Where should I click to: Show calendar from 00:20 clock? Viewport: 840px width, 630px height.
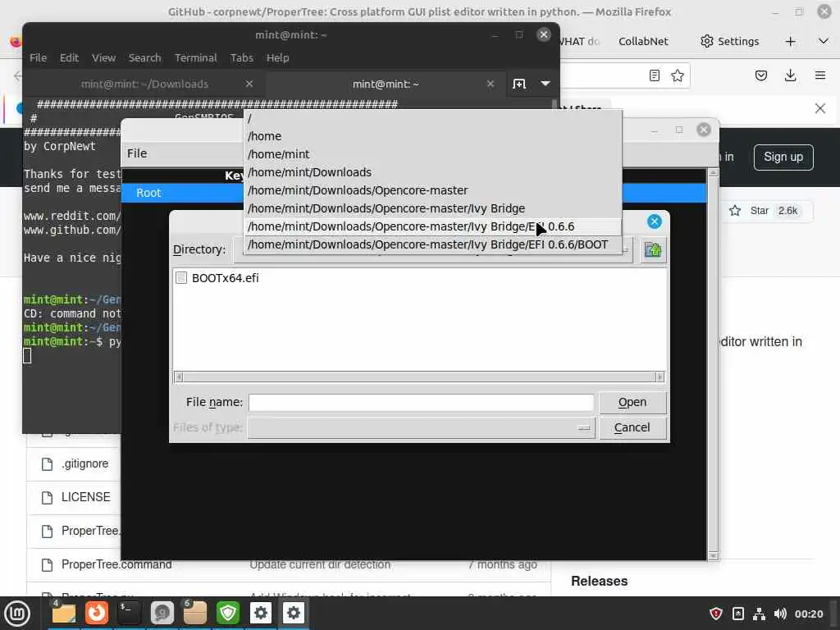808,614
